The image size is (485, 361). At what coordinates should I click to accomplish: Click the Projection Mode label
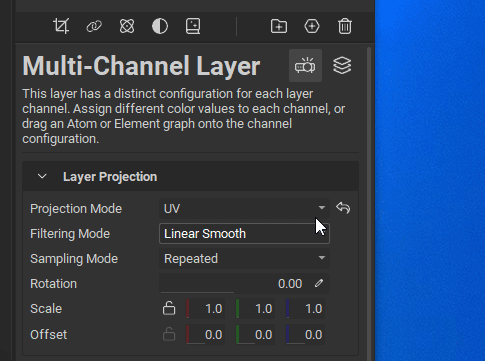76,209
